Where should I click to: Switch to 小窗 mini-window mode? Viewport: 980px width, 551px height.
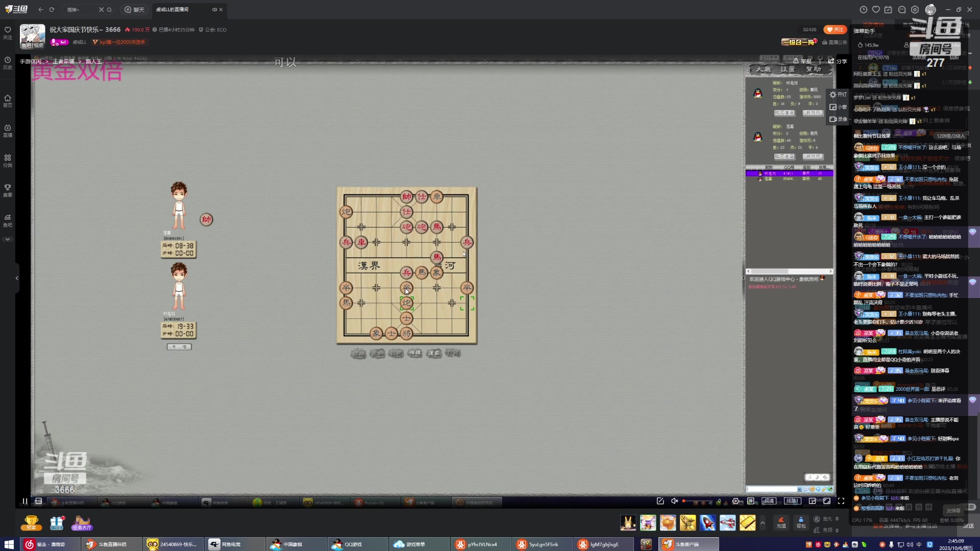tap(838, 107)
